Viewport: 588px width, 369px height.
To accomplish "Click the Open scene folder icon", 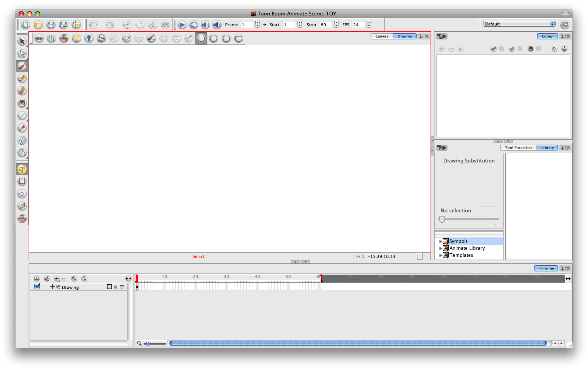I will 38,25.
